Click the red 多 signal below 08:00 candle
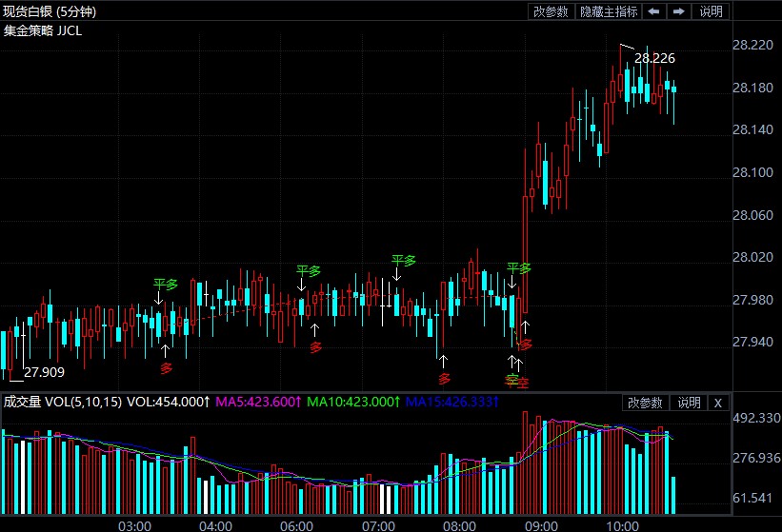 pyautogui.click(x=444, y=379)
